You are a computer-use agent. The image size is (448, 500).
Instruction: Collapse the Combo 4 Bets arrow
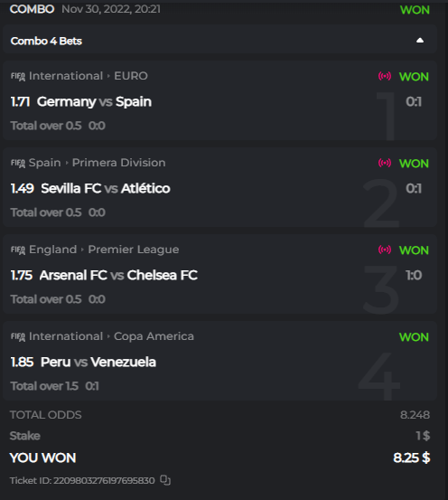[420, 41]
